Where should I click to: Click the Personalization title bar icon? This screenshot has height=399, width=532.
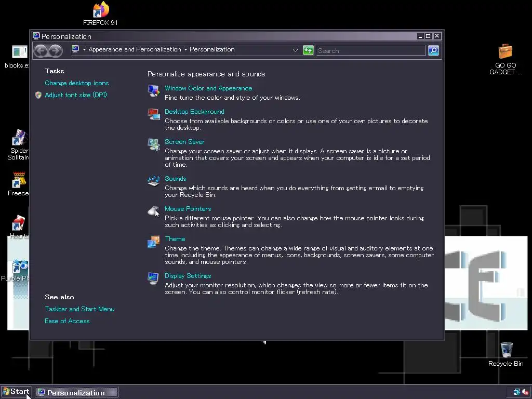[36, 36]
